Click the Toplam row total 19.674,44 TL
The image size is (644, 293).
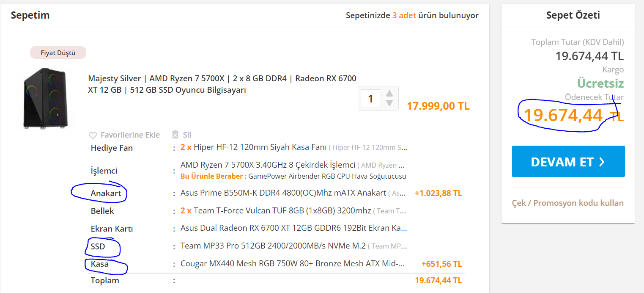tap(438, 281)
